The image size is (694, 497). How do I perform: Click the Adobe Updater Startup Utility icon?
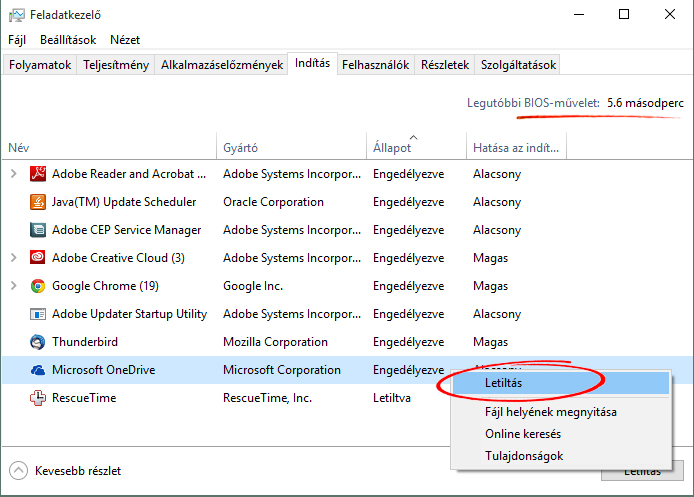(38, 314)
